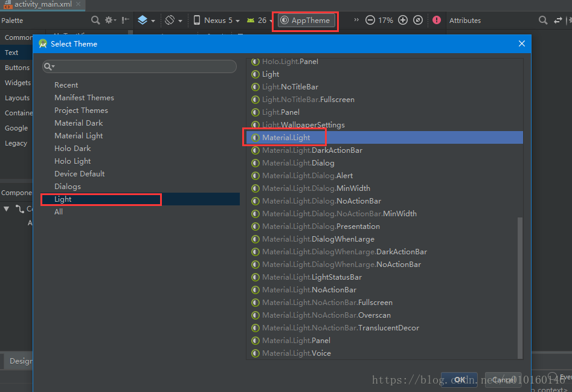Switch to the activity_main.xml tab
The height and width of the screenshot is (392, 572).
point(43,4)
